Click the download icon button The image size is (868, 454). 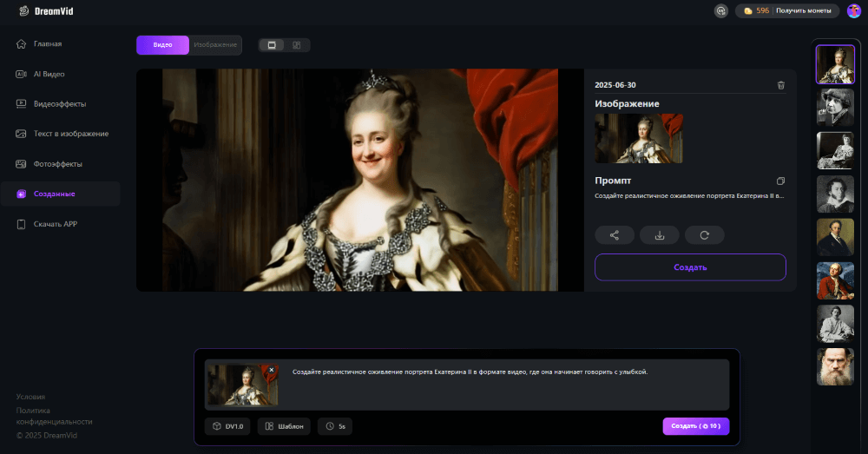660,235
